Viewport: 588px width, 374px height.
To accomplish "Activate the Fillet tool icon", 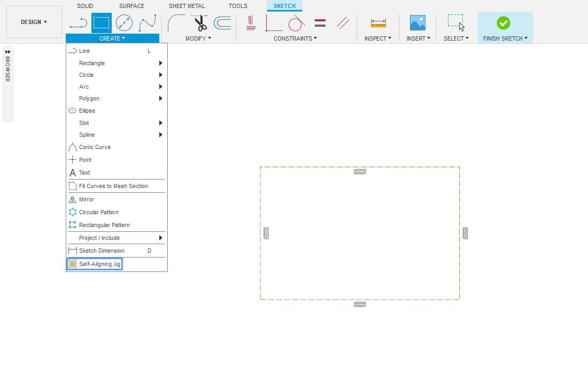I will point(176,23).
